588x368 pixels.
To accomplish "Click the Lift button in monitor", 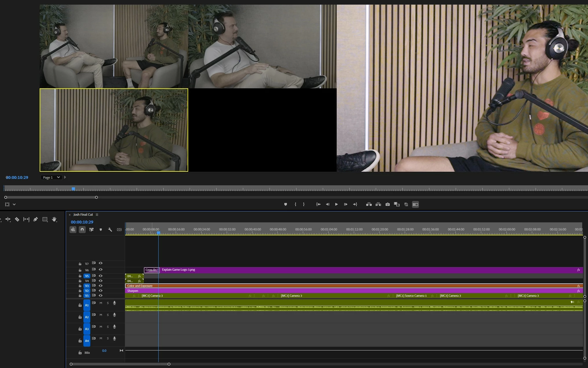I will click(x=369, y=204).
